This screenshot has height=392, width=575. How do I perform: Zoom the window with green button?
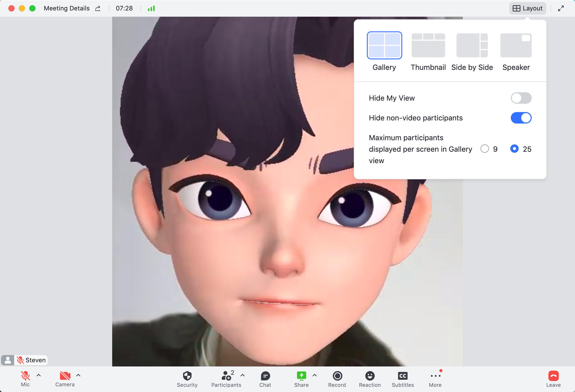[x=32, y=8]
